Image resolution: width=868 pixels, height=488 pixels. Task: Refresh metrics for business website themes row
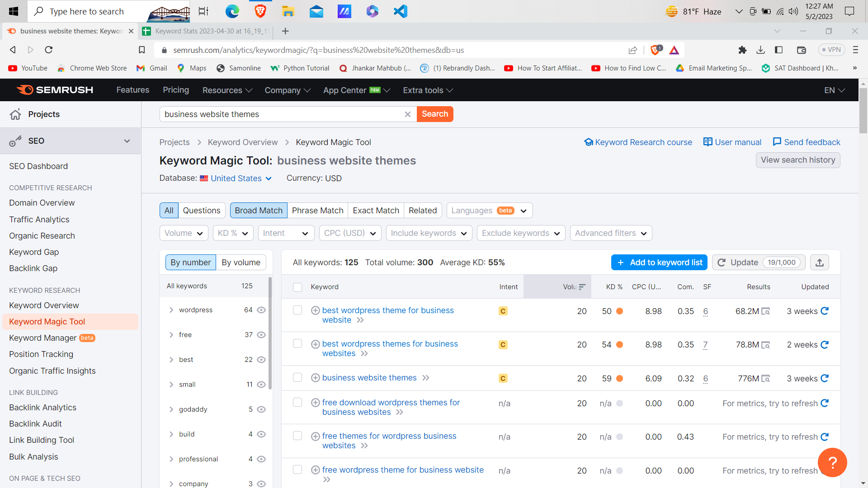pyautogui.click(x=825, y=378)
